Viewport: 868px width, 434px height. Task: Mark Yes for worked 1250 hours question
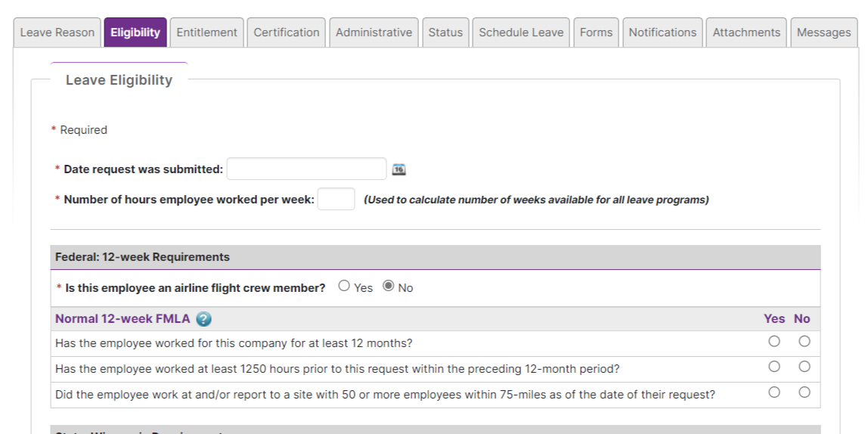pyautogui.click(x=774, y=367)
